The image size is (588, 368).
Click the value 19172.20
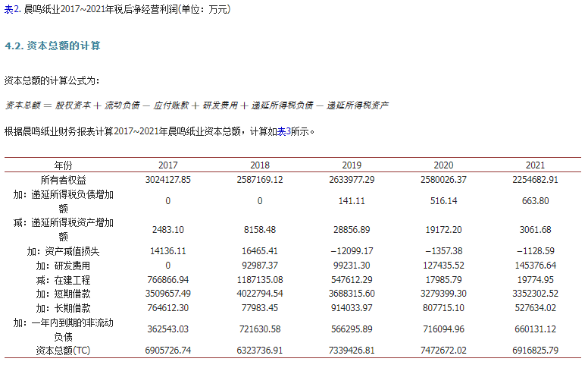pyautogui.click(x=443, y=229)
